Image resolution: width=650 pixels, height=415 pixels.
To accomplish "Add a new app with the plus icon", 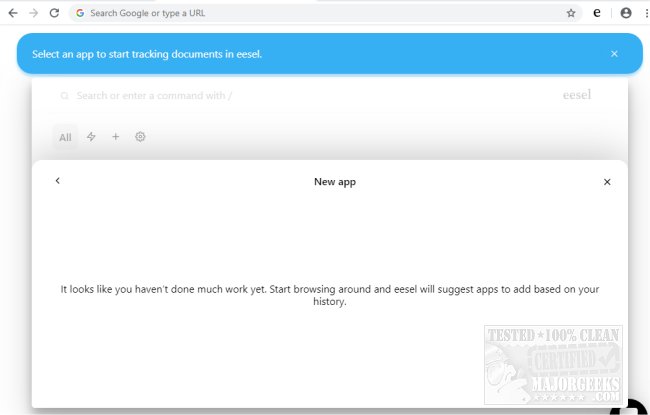I will click(x=116, y=136).
